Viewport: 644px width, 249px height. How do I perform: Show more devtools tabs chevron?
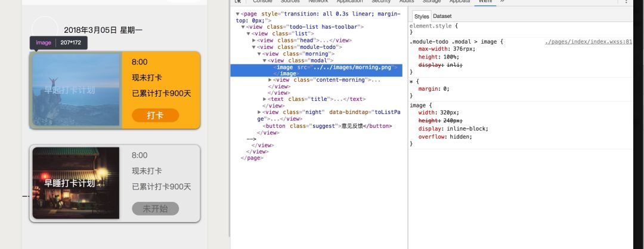[x=502, y=2]
